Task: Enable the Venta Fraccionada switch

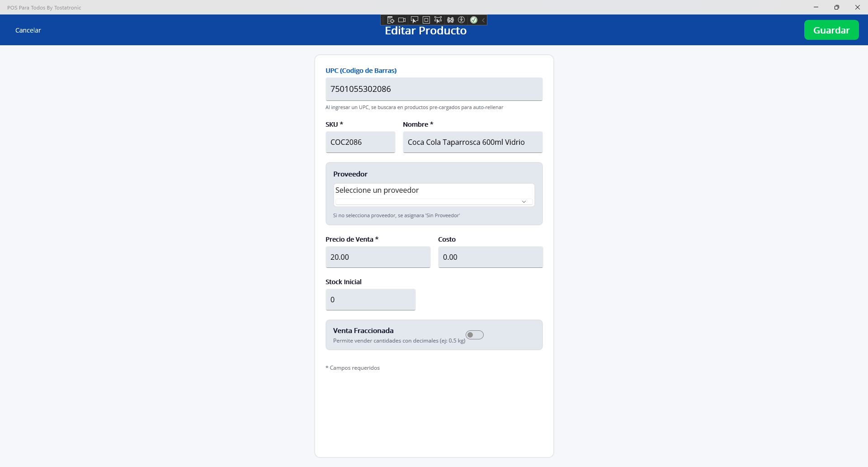Action: 475,335
